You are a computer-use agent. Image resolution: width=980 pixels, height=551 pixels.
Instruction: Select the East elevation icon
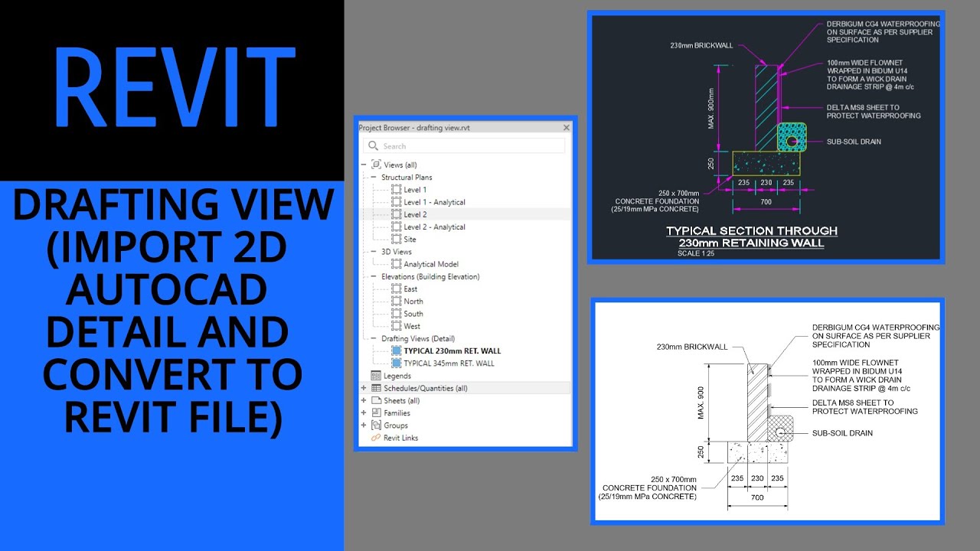tap(396, 289)
